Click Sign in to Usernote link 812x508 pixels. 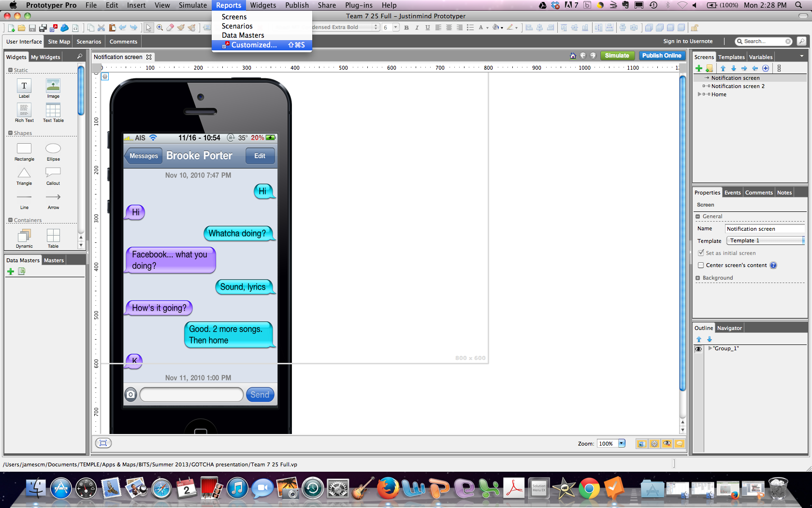(688, 42)
